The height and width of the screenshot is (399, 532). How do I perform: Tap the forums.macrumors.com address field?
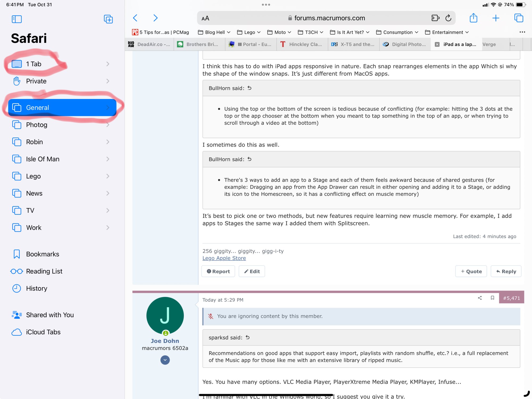pyautogui.click(x=329, y=18)
